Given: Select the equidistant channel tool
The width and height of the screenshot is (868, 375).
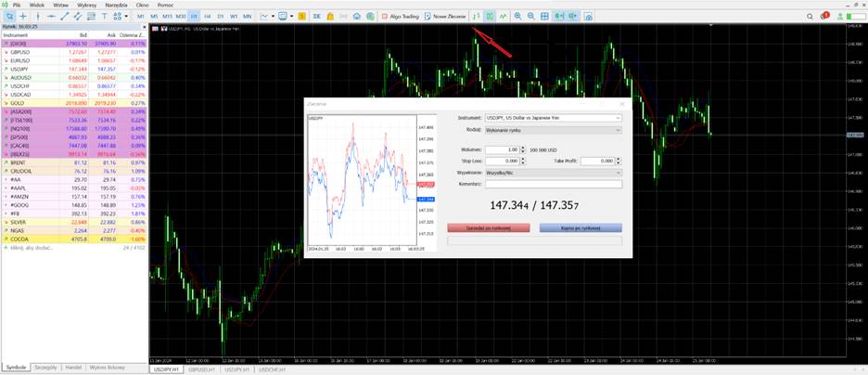Looking at the screenshot, I should click(x=78, y=16).
